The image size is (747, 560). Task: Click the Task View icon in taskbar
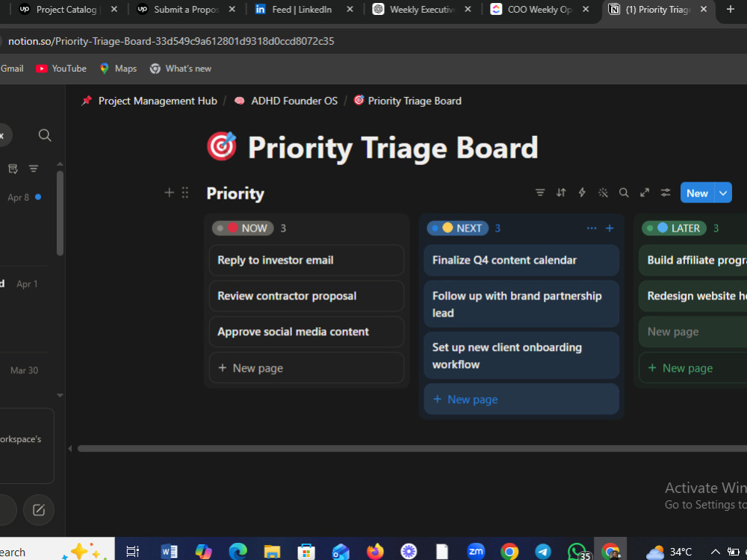132,552
